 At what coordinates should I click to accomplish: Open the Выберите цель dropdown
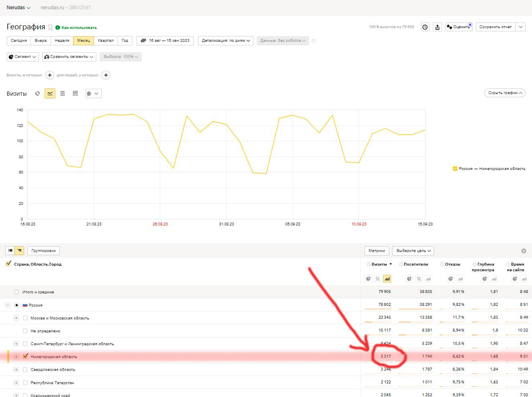click(413, 251)
